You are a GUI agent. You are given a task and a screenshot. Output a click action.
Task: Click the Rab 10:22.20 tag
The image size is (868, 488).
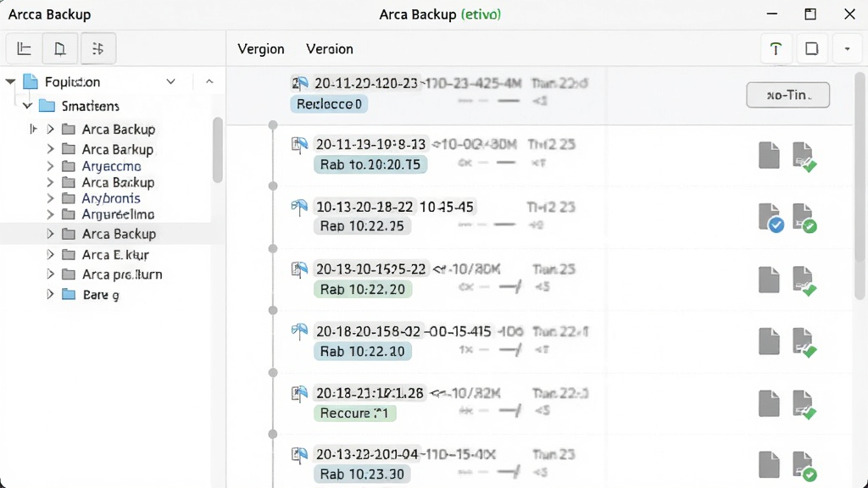coord(363,289)
